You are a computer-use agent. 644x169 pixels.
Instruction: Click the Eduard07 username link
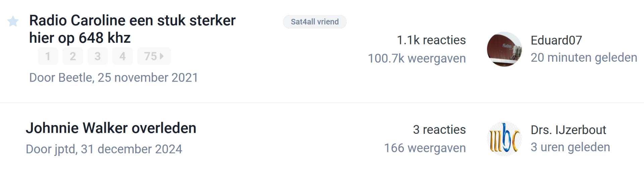coord(556,41)
